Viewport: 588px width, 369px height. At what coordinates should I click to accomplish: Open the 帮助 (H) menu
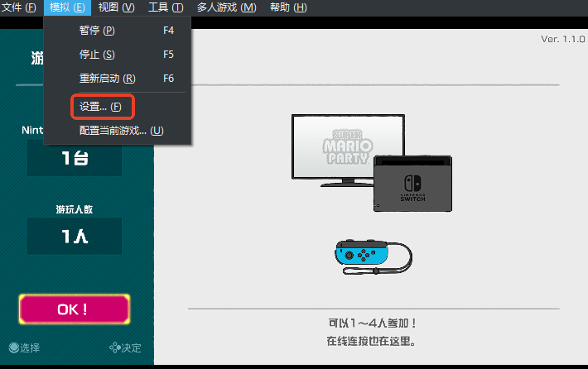pyautogui.click(x=287, y=7)
